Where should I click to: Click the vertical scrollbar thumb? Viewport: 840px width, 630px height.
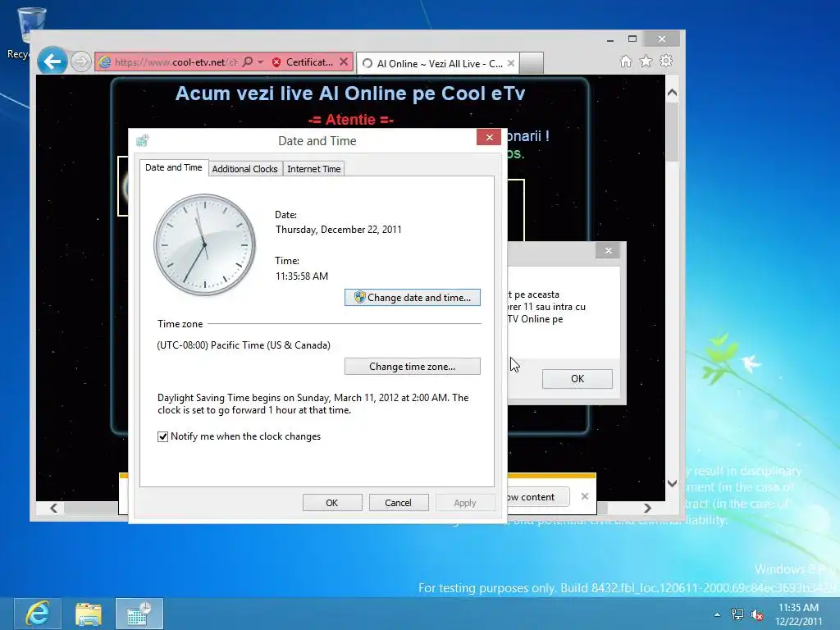(673, 132)
